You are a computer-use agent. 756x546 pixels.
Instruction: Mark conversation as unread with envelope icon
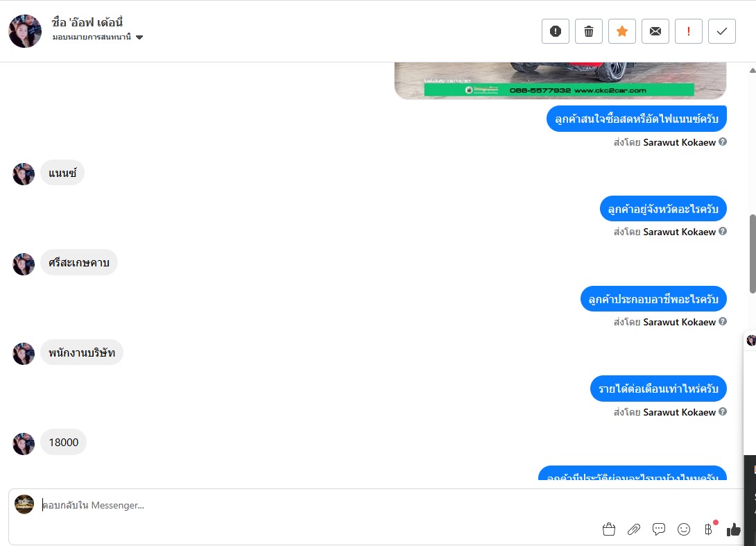tap(655, 31)
